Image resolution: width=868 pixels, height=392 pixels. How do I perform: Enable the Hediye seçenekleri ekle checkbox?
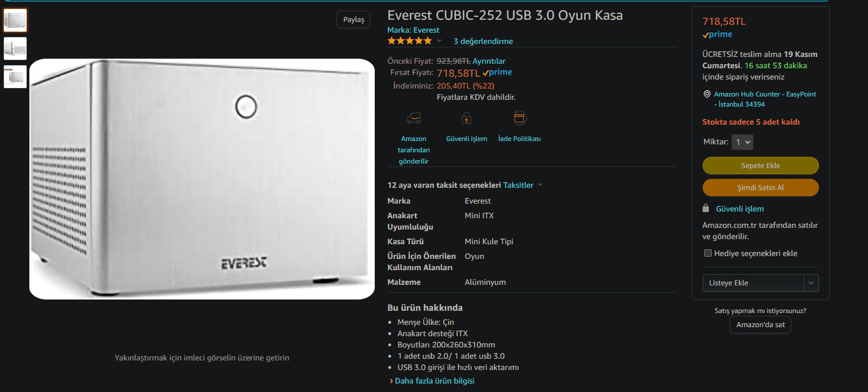pos(708,253)
